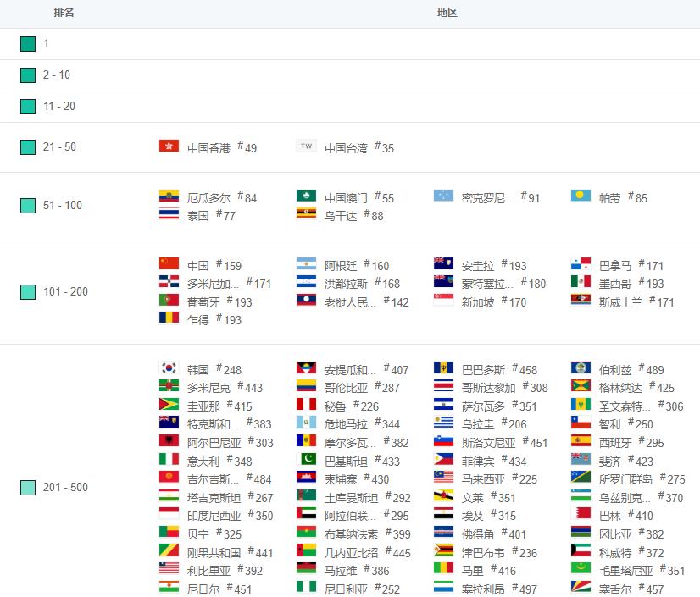Click the Pakistan flag beside 巴基斯坦
This screenshot has height=597, width=700.
click(x=306, y=459)
